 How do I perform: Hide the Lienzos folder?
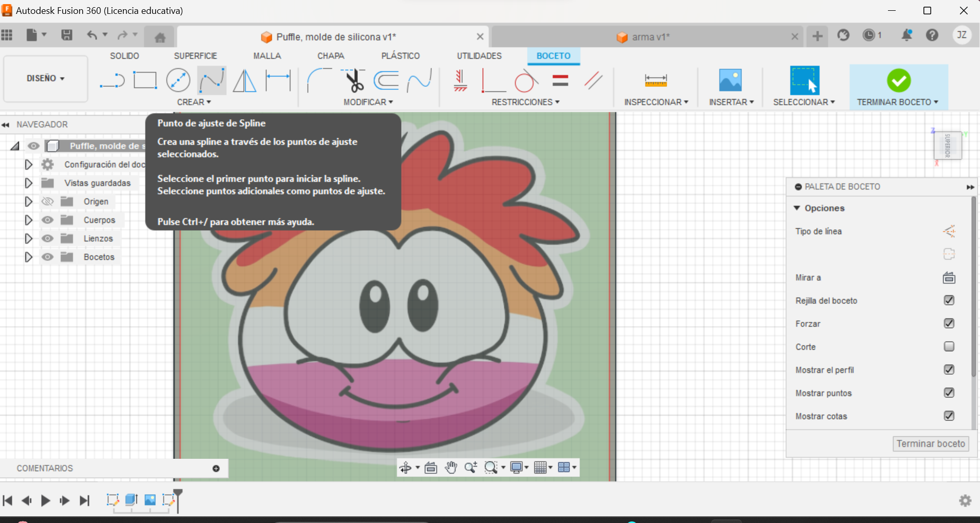click(x=47, y=238)
